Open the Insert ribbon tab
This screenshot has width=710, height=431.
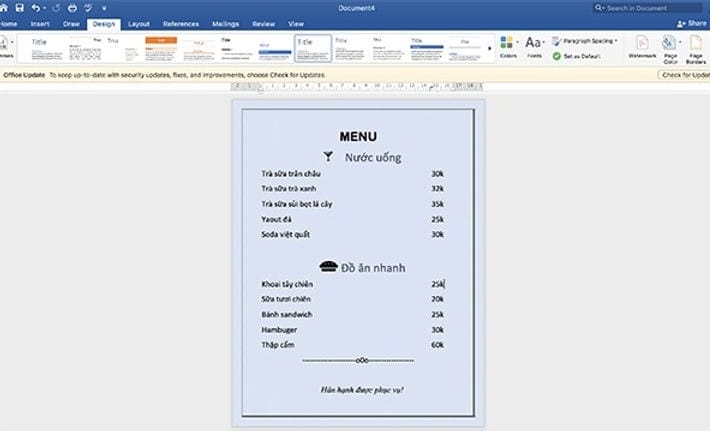(x=40, y=24)
